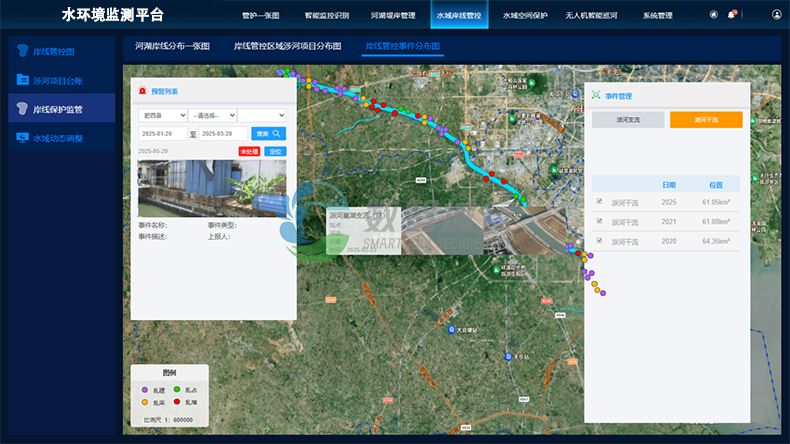The width and height of the screenshot is (790, 444).
Task: Open the home icon in top bar
Action: 713,15
